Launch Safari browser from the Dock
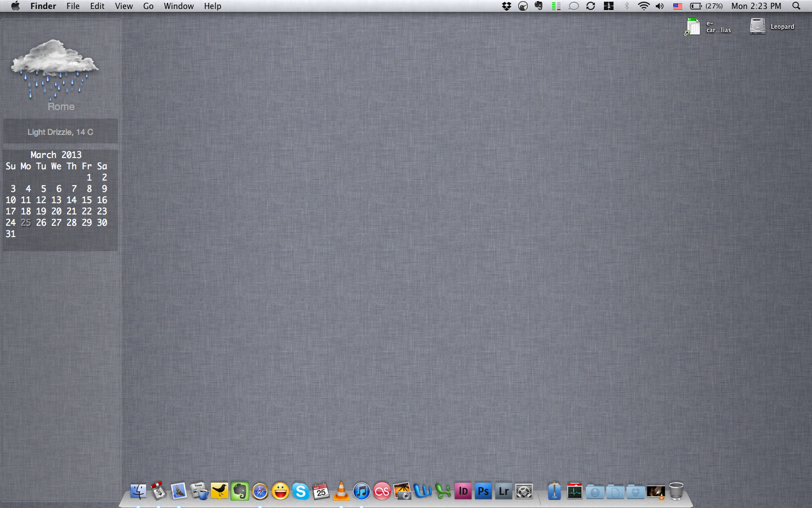The height and width of the screenshot is (508, 812). pyautogui.click(x=260, y=491)
